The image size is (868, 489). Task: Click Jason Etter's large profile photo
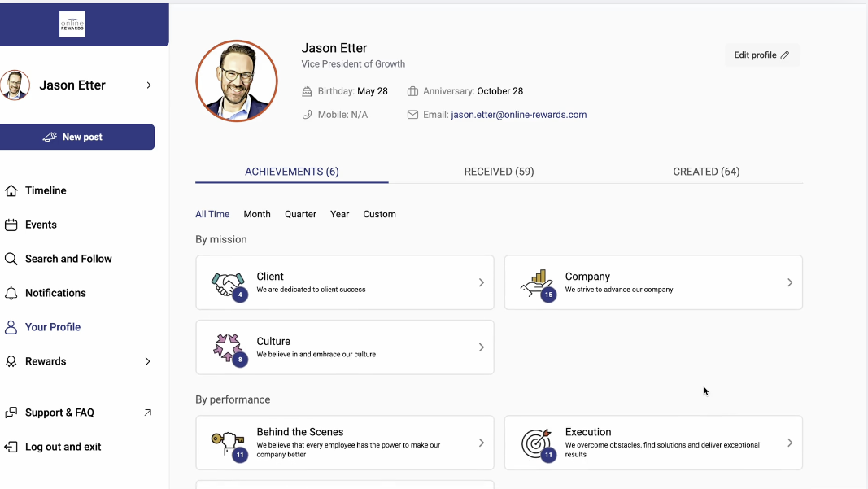tap(237, 81)
